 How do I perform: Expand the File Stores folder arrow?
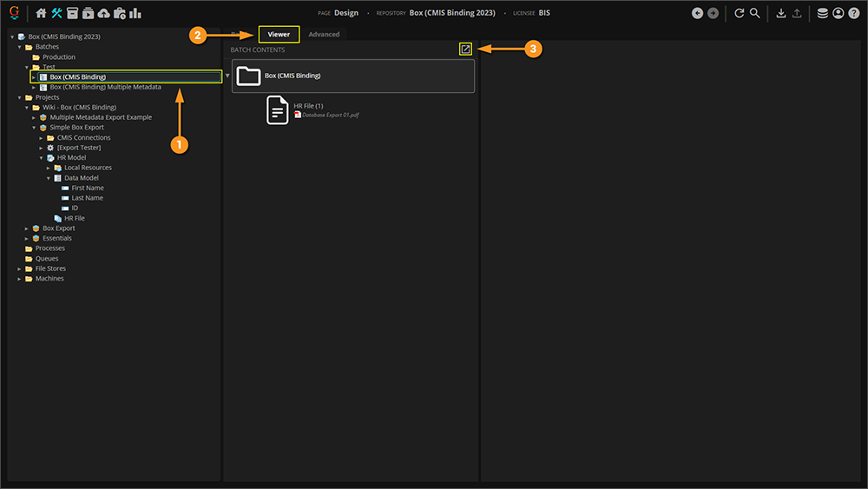pyautogui.click(x=19, y=268)
